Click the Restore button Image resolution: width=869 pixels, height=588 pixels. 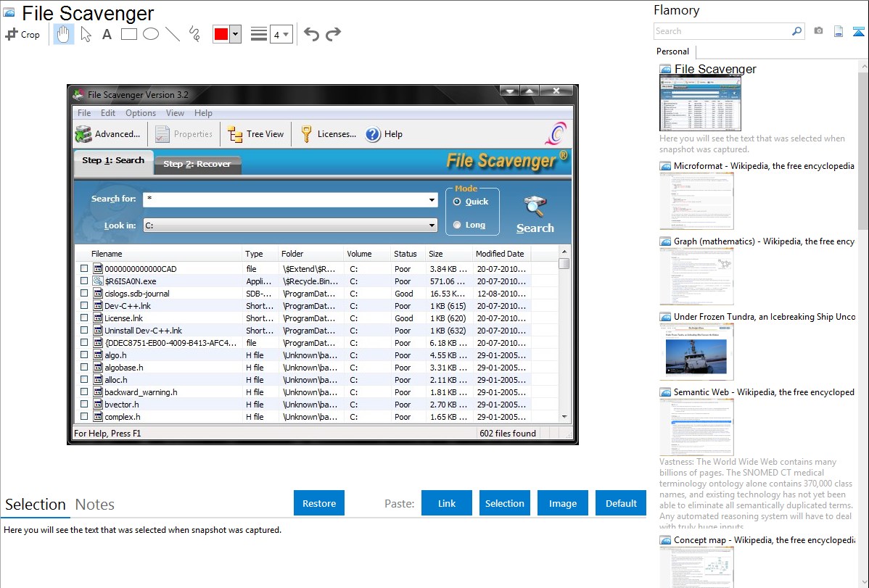coord(319,503)
